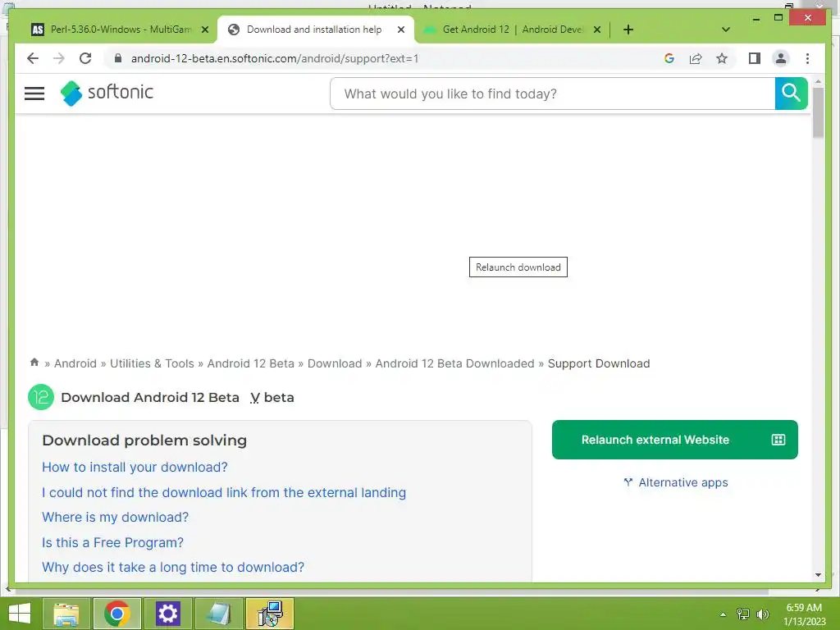Screen dimensions: 840x630
Task: Click the scrollbar up arrow
Action: pos(818,81)
